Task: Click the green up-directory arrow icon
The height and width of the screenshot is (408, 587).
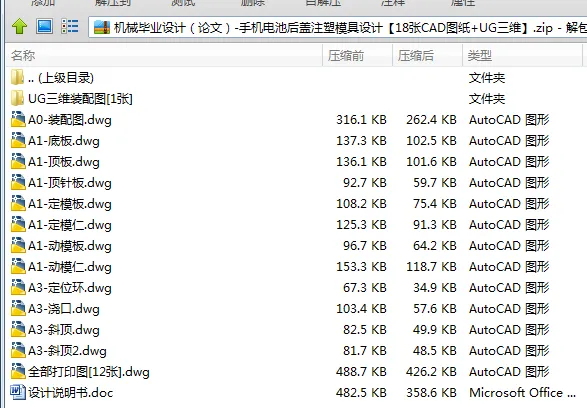Action: click(19, 26)
